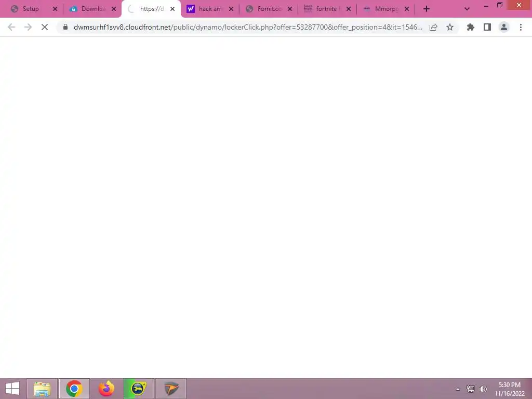Open the clock showing 5:30 PM
This screenshot has width=532, height=399.
point(509,389)
